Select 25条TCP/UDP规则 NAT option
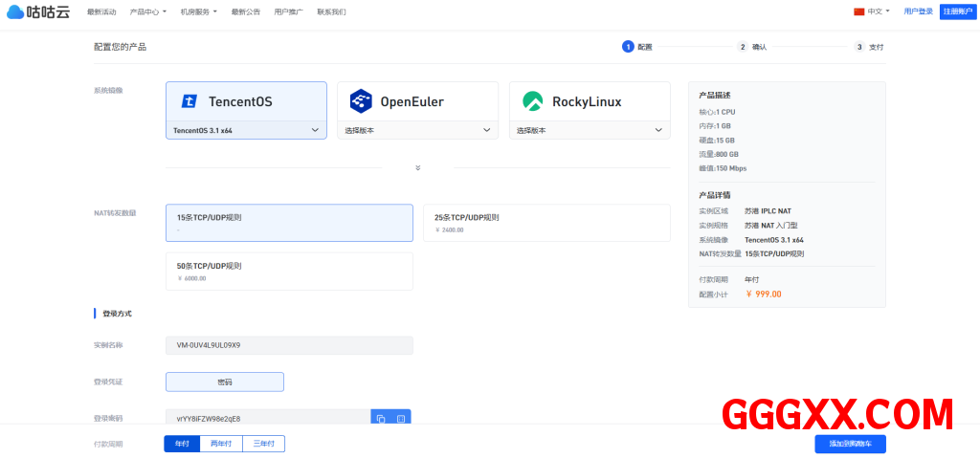 click(x=546, y=223)
